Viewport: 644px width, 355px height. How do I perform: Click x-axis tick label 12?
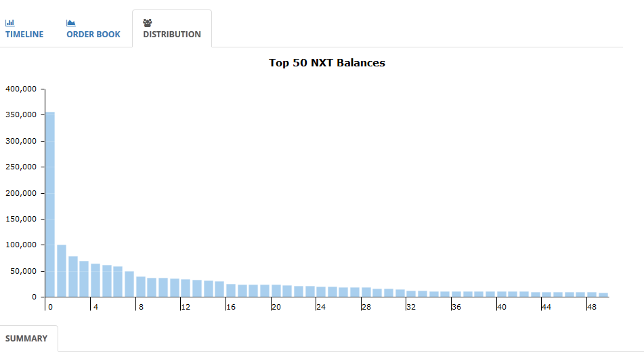tap(186, 307)
